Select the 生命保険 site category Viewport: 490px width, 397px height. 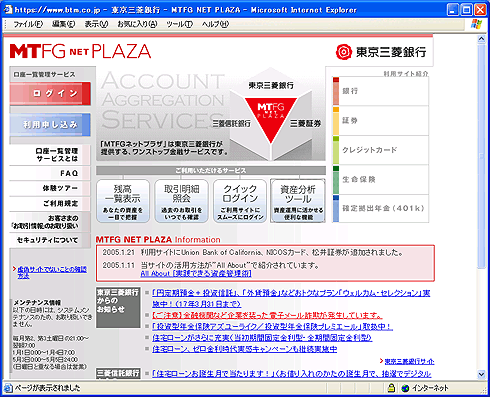click(x=380, y=180)
